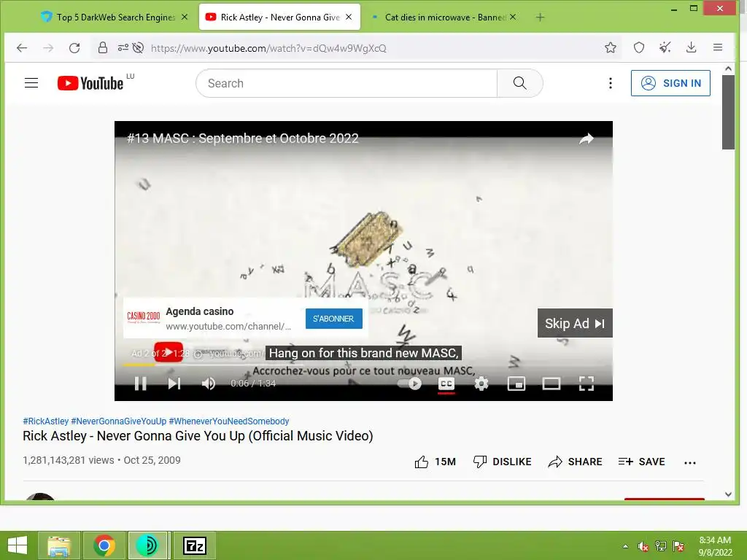The width and height of the screenshot is (747, 560).
Task: Bookmark this page with the star
Action: click(x=611, y=47)
